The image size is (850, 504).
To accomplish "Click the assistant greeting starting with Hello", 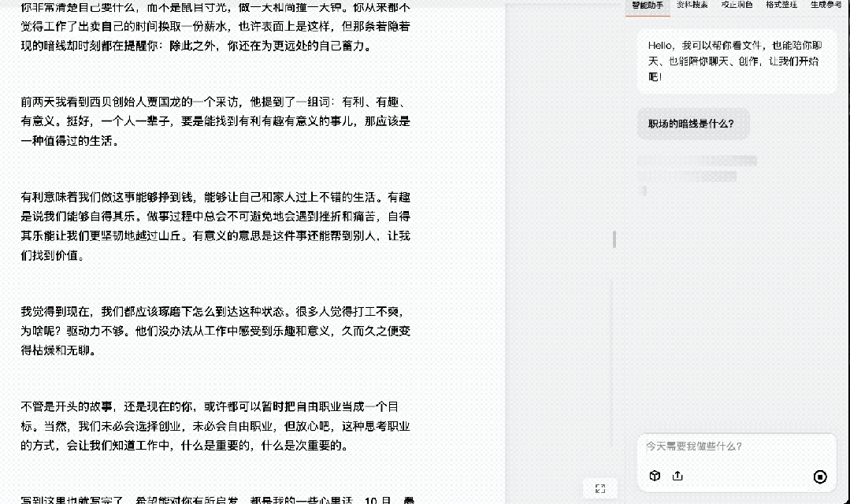I will [737, 61].
